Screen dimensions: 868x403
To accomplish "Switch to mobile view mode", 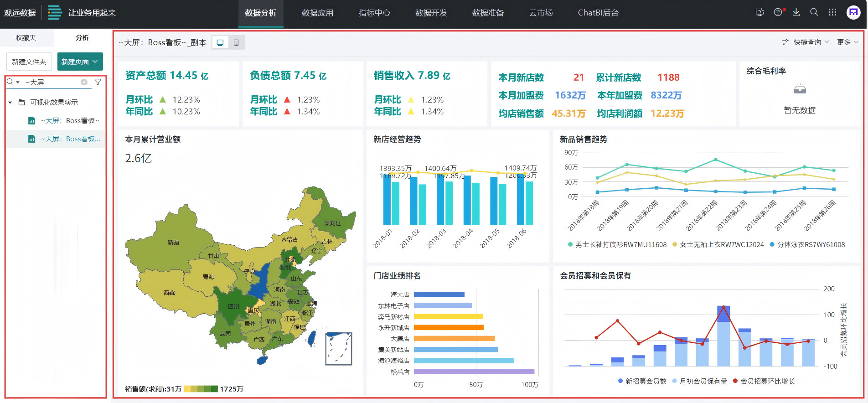I will (236, 42).
